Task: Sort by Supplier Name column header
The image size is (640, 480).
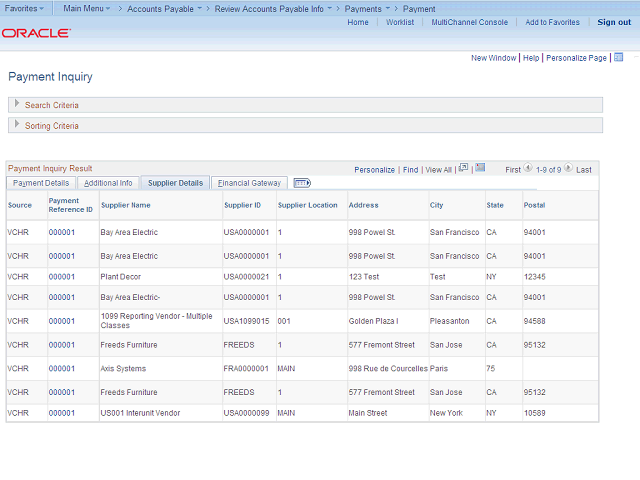Action: click(x=126, y=205)
